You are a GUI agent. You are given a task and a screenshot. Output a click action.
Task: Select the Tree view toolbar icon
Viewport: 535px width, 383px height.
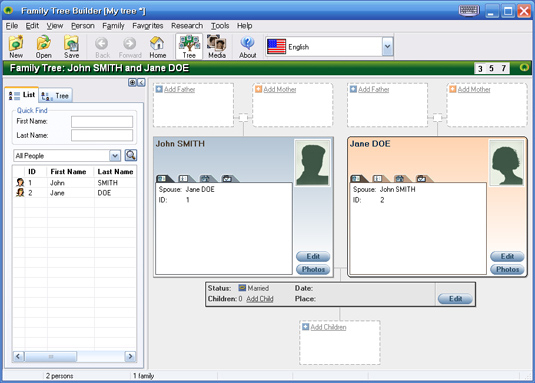coord(189,46)
